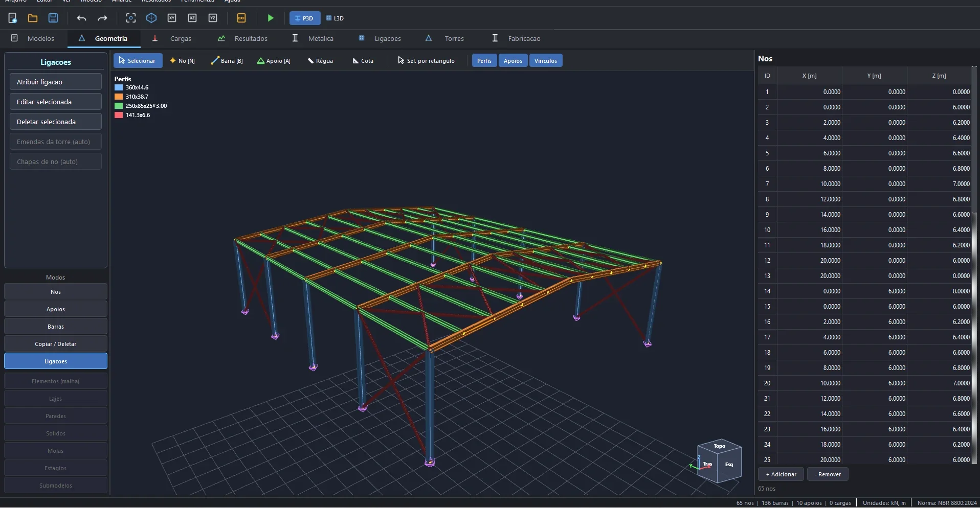
Task: Pick the Cota dimension tool
Action: point(363,61)
